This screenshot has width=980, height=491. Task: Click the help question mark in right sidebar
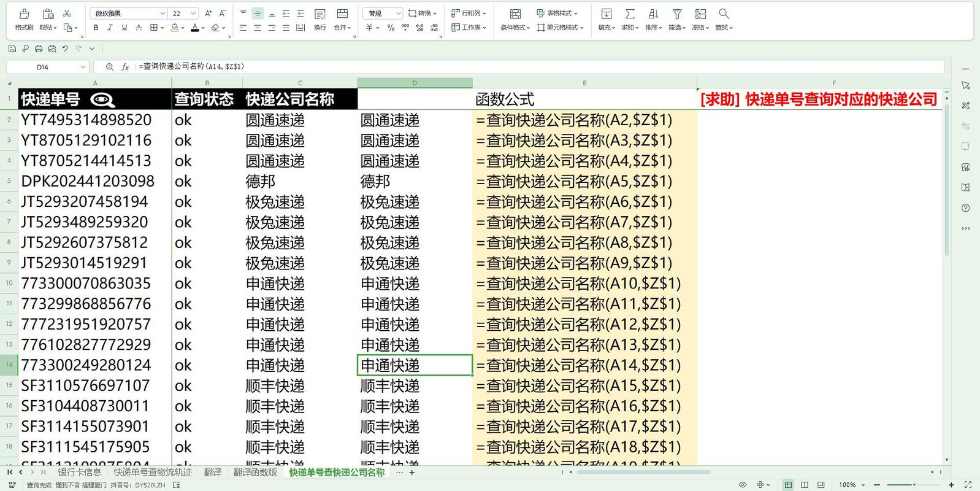(x=966, y=208)
